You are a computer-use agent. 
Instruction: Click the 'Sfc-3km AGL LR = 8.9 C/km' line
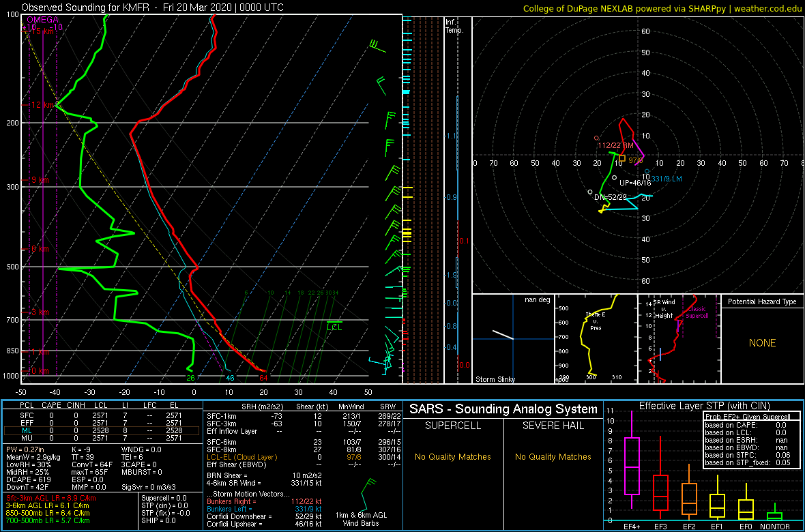(x=51, y=498)
